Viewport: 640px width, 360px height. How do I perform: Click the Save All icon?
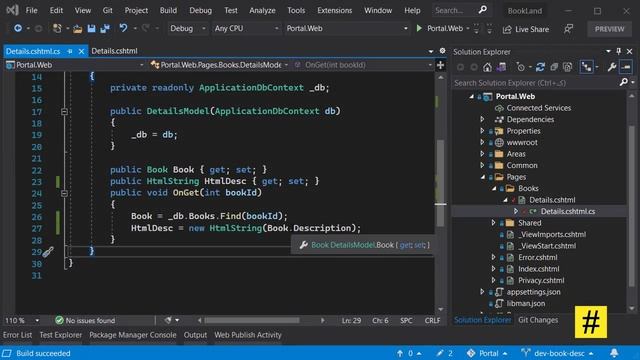tap(105, 29)
